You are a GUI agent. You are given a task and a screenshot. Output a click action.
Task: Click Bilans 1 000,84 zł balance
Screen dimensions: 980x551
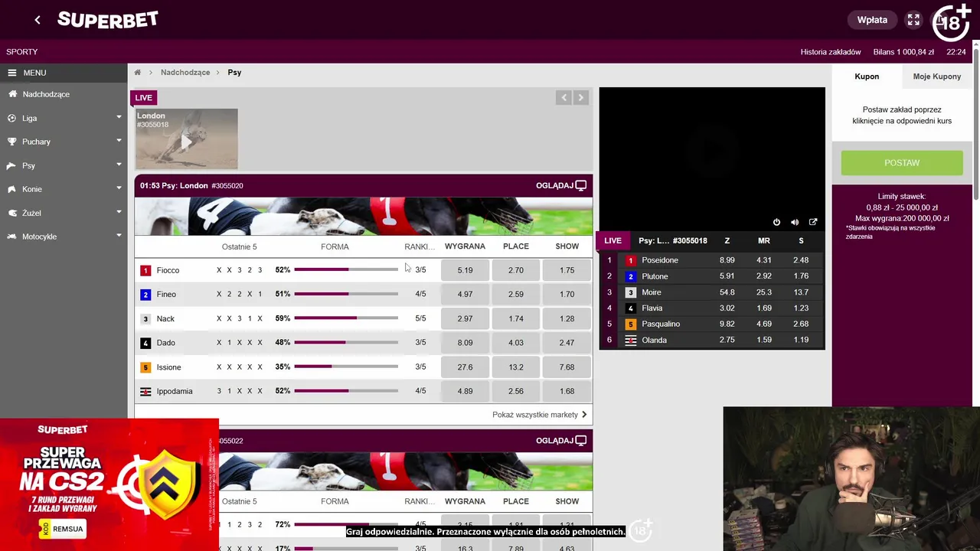pyautogui.click(x=903, y=52)
